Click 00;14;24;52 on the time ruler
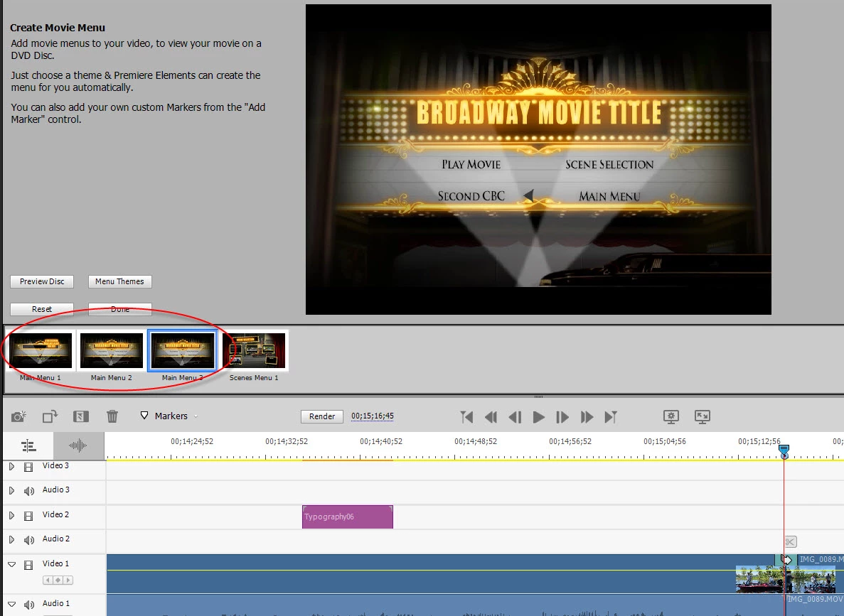Viewport: 844px width, 616px height. (x=191, y=441)
